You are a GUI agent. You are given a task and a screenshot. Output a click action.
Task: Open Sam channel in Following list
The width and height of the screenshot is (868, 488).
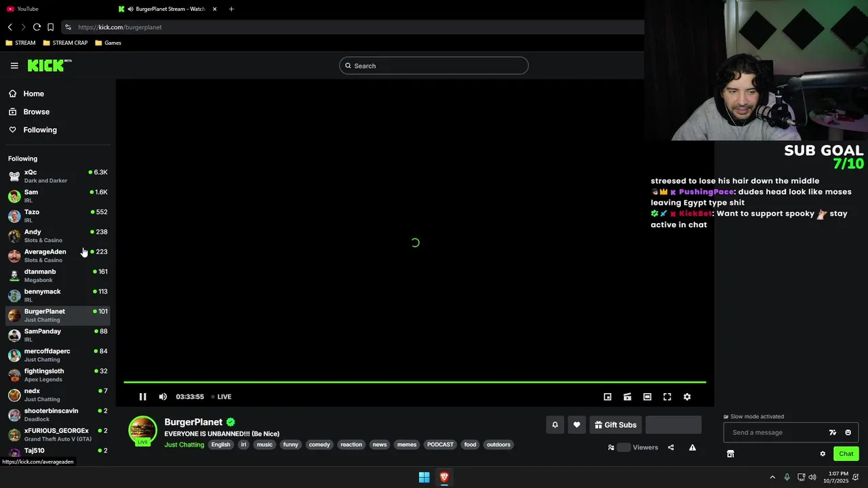tap(58, 196)
